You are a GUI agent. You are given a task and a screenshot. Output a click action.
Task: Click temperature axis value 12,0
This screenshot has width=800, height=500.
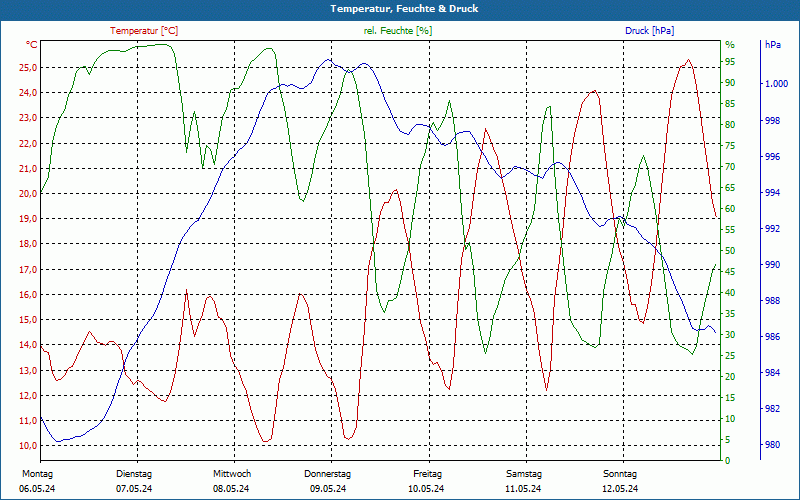pyautogui.click(x=29, y=395)
